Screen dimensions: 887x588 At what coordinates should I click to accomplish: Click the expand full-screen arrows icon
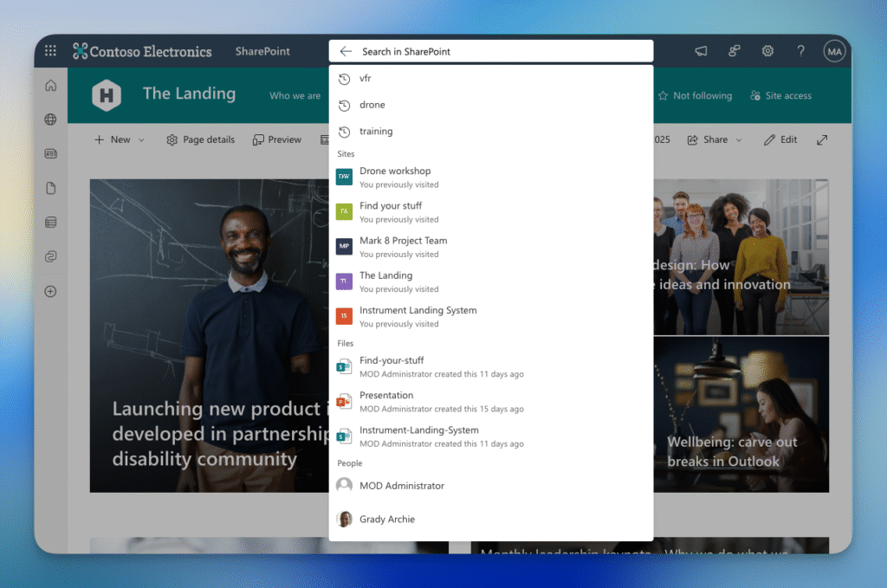pyautogui.click(x=822, y=139)
